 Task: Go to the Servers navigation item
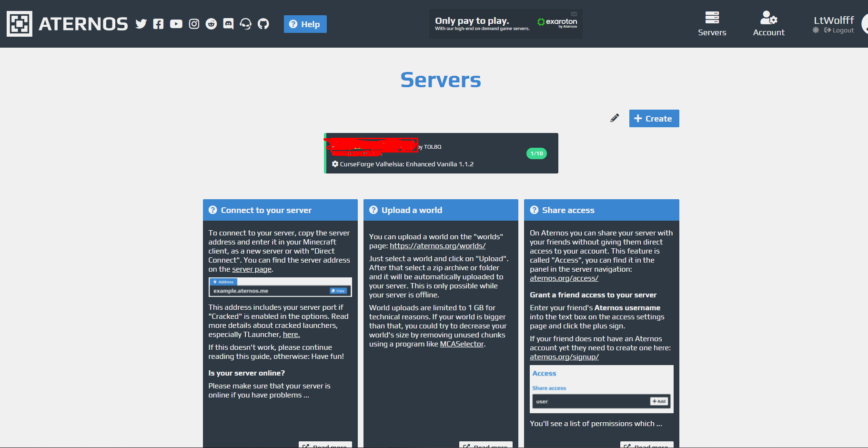click(x=712, y=24)
